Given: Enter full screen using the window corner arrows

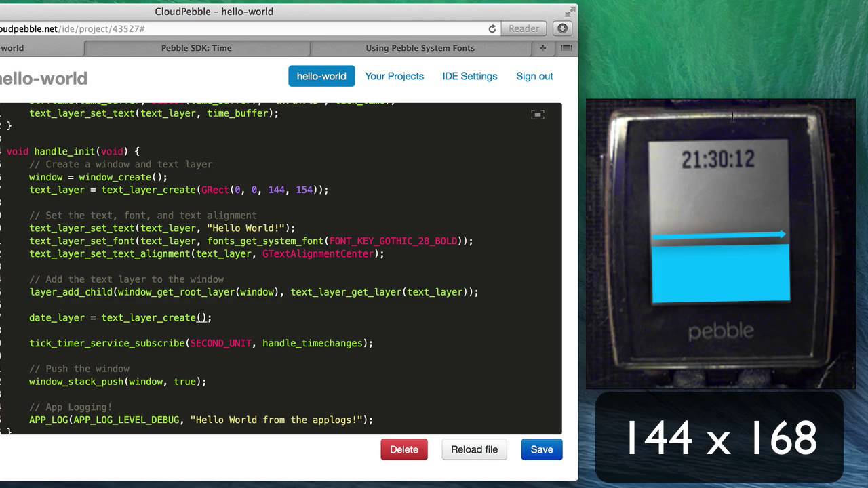Looking at the screenshot, I should pos(570,12).
